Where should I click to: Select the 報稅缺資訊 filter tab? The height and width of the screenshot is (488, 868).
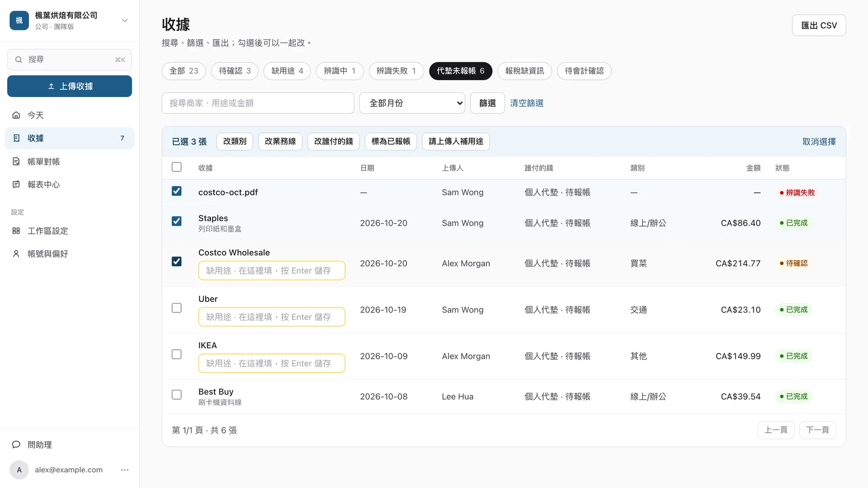click(525, 71)
